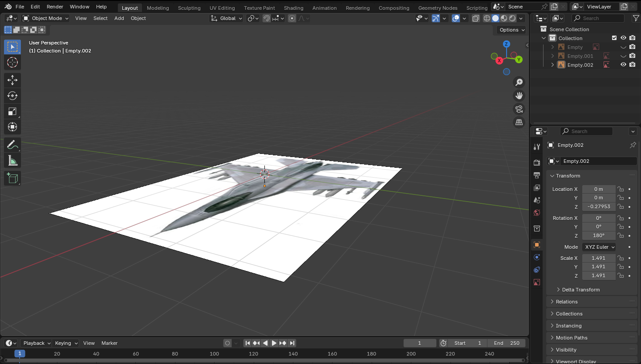Open the Playback dropdown in timeline
Screen dimensions: 641x364
(37, 343)
